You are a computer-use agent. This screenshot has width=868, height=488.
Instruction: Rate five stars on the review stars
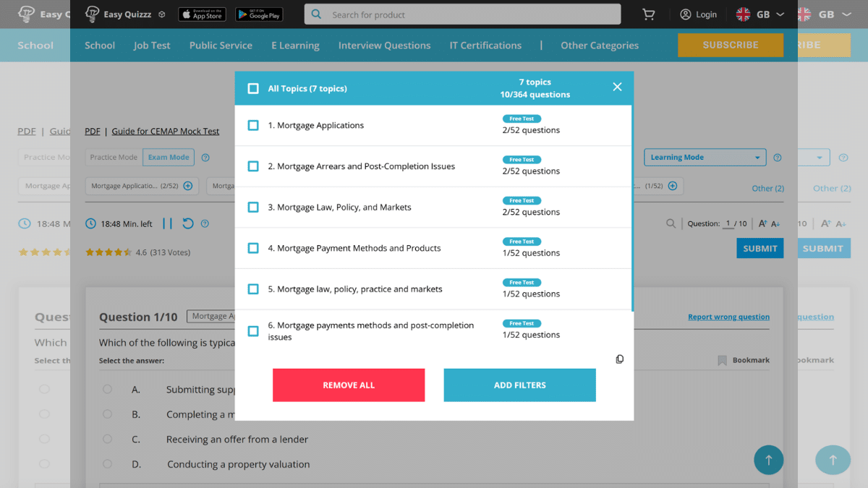(x=129, y=252)
